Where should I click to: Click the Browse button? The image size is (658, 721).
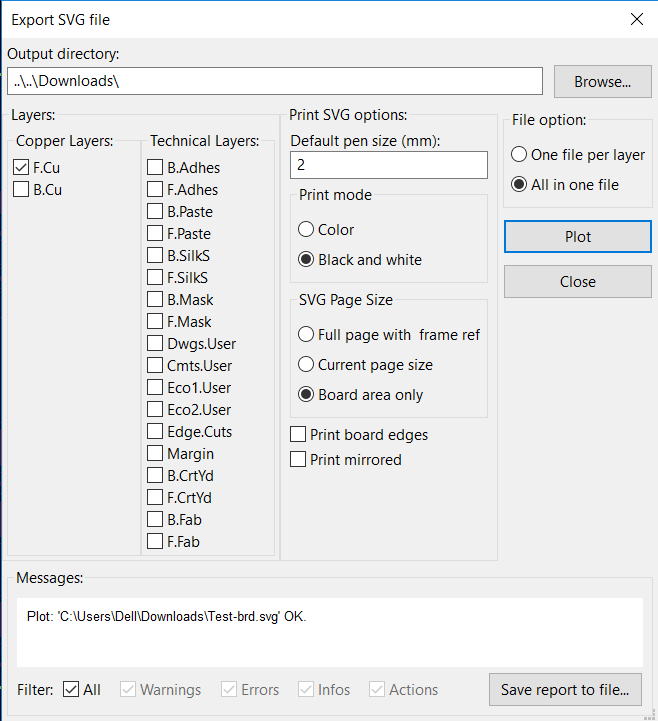[602, 82]
